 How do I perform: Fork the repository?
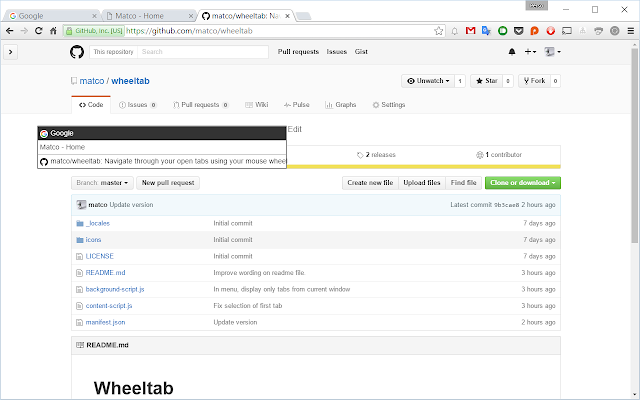(x=535, y=81)
